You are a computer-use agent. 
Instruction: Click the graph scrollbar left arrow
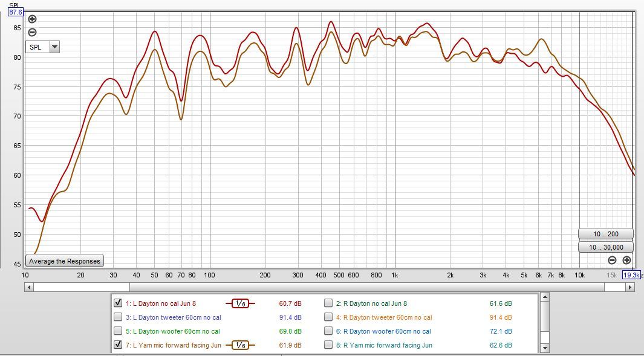29,288
